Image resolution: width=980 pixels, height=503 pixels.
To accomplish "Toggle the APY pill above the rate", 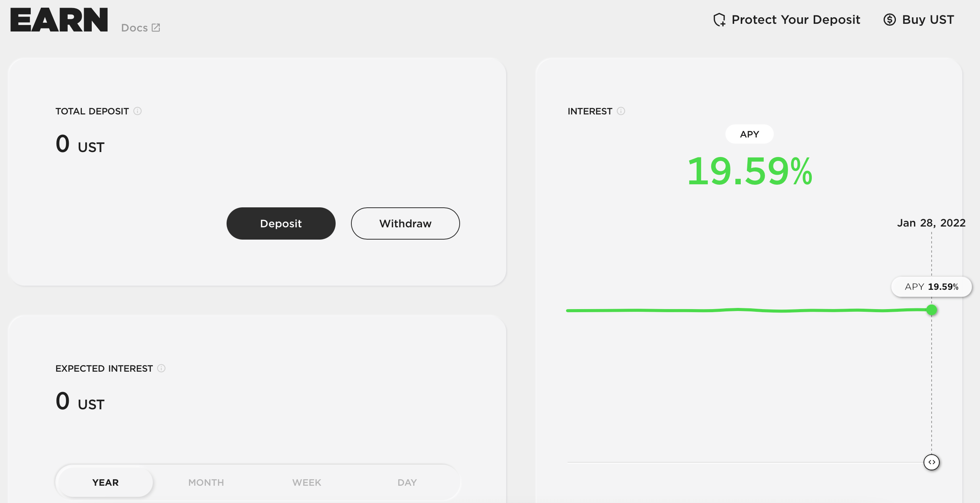I will click(x=749, y=134).
